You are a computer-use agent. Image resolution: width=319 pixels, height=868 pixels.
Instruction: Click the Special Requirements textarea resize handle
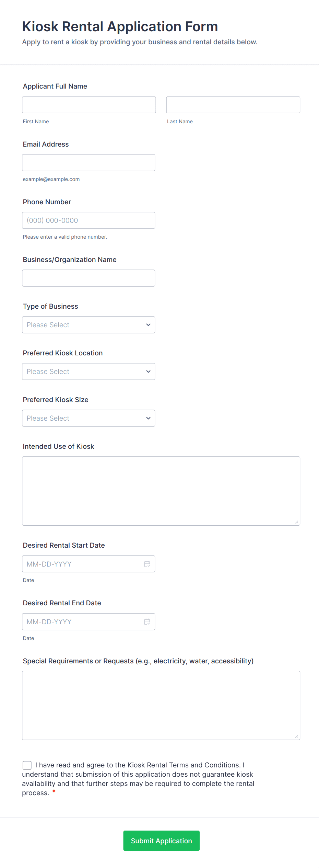297,736
